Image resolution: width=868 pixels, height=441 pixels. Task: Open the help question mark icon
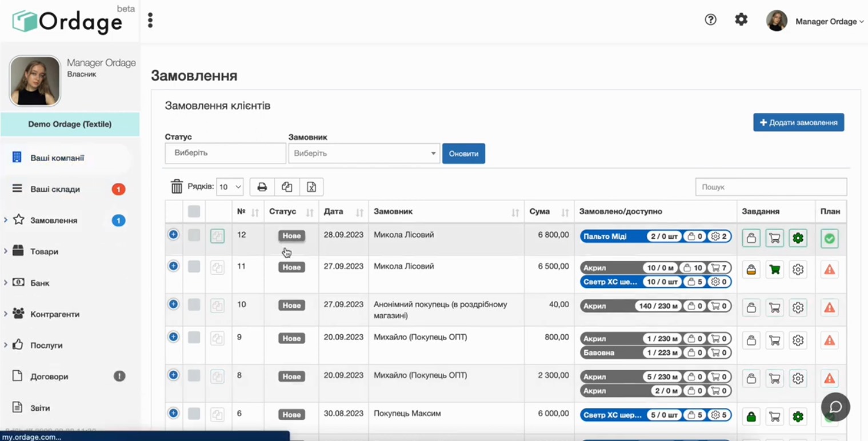point(710,20)
